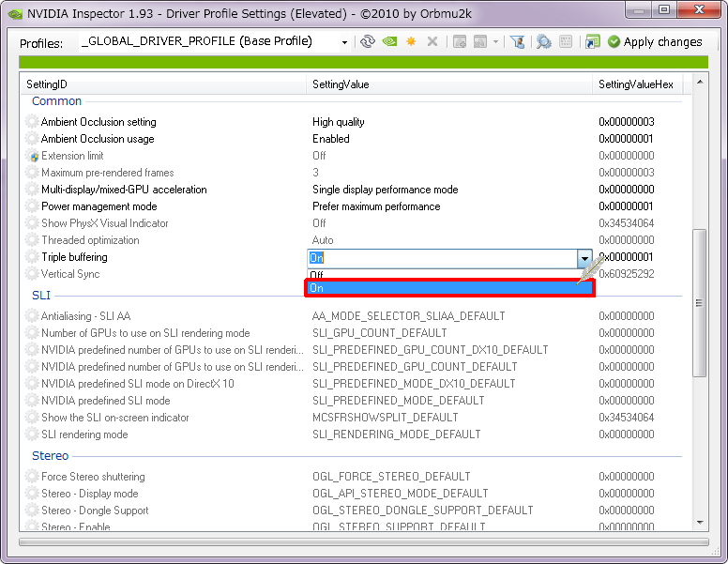Toggle the raw settings grid icon
Image resolution: width=728 pixels, height=564 pixels.
(566, 42)
